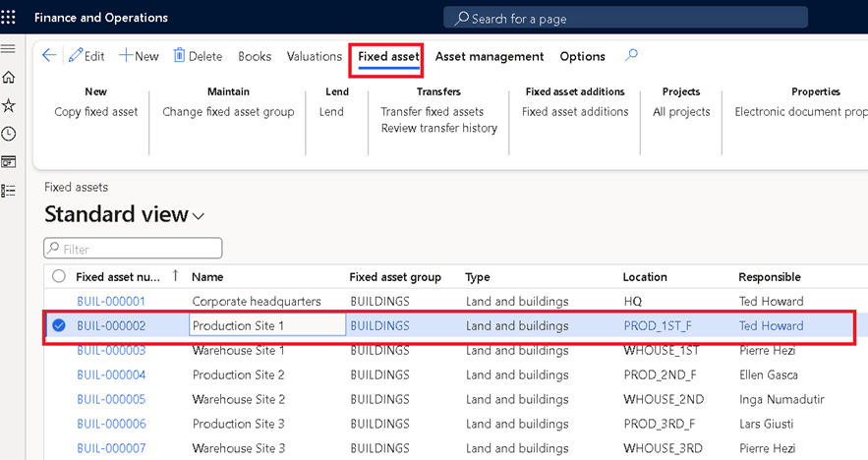
Task: Open the Fixed asset group column header menu
Action: coord(395,277)
